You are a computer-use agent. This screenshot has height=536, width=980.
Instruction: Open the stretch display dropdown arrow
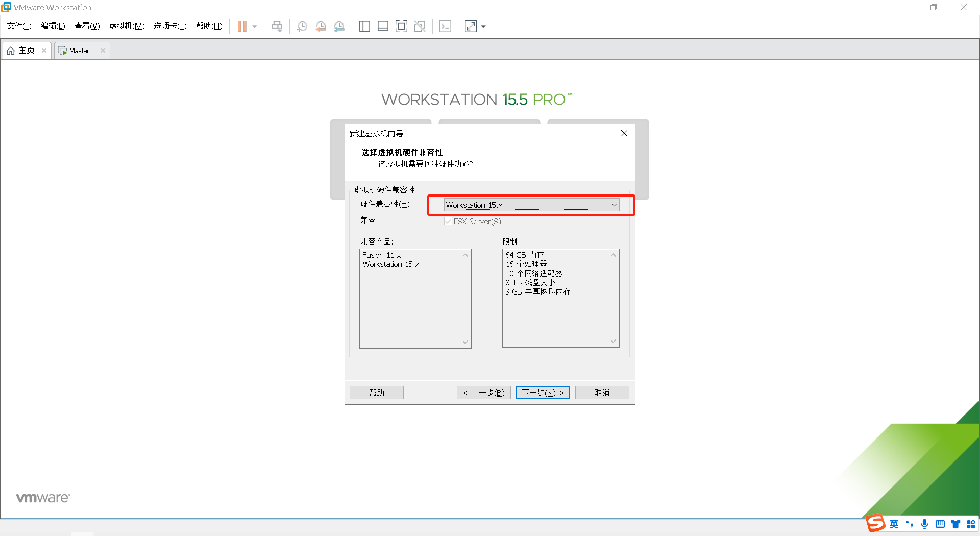483,27
